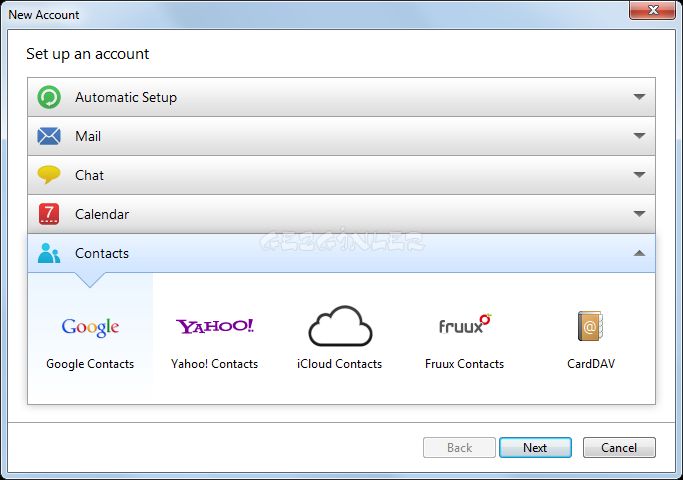Choose the Fruux Contacts label
Viewport: 683px width, 480px height.
point(464,364)
